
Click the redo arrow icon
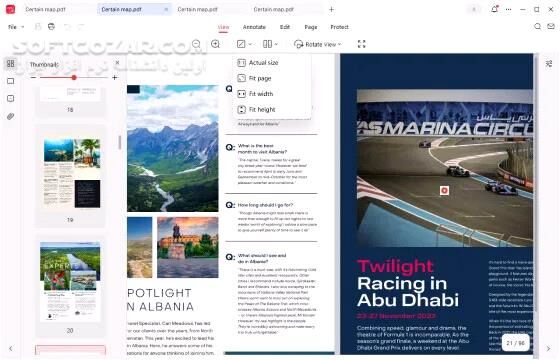coord(80,27)
